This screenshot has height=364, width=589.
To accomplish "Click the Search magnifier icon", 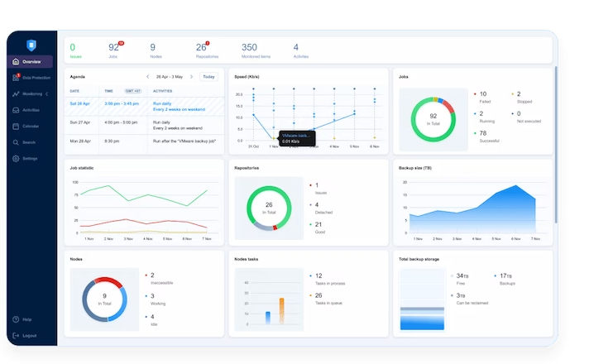I will pyautogui.click(x=16, y=142).
